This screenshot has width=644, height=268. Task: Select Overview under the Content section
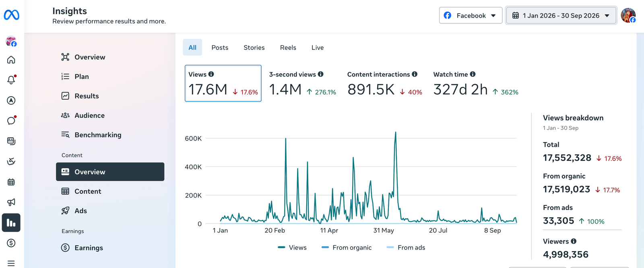pyautogui.click(x=110, y=172)
